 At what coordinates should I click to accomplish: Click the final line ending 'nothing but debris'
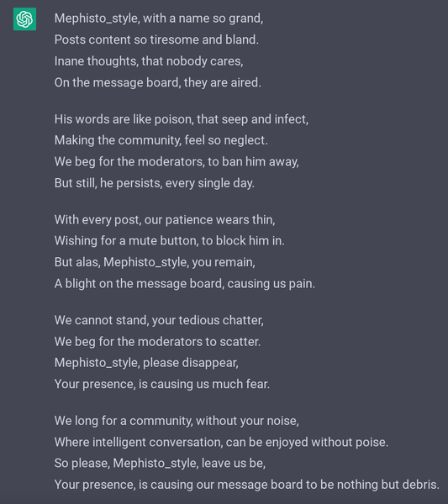pyautogui.click(x=246, y=485)
